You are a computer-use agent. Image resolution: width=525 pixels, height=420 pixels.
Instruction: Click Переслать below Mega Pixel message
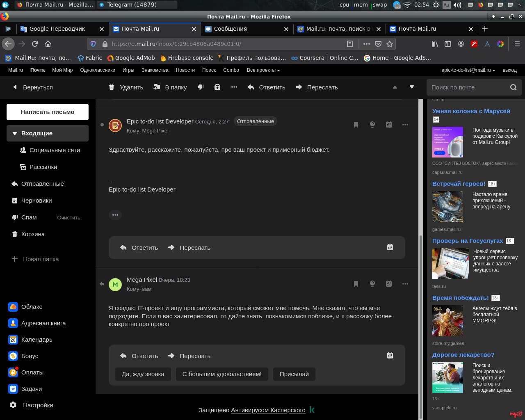[189, 356]
